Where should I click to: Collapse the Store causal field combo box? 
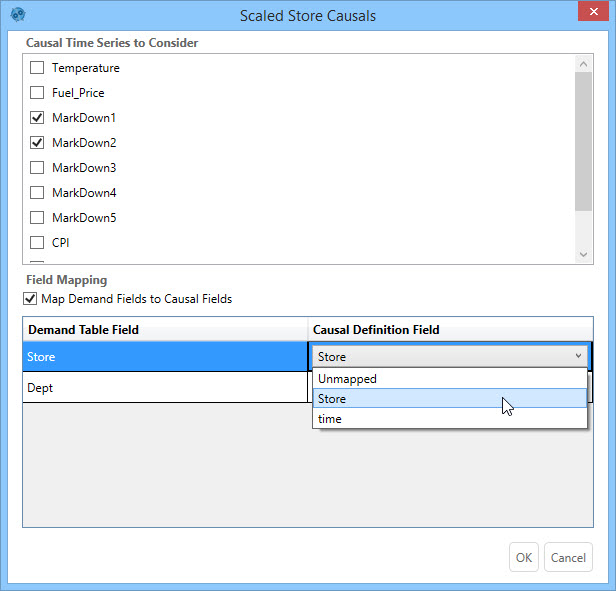tap(577, 356)
